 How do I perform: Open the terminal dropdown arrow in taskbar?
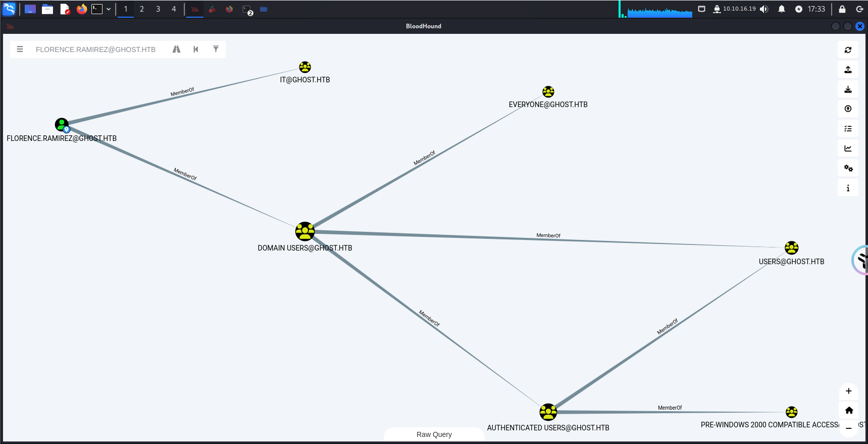[x=109, y=9]
